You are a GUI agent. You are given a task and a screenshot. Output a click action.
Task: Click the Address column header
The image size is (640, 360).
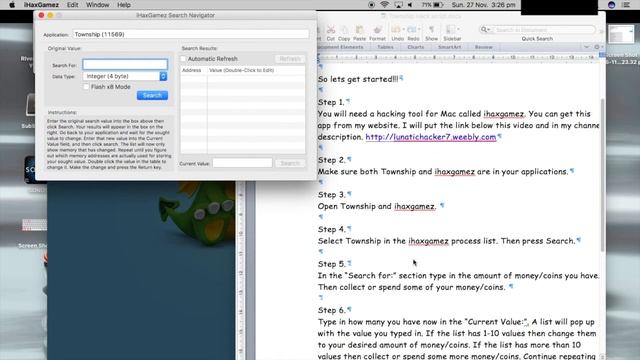[192, 70]
